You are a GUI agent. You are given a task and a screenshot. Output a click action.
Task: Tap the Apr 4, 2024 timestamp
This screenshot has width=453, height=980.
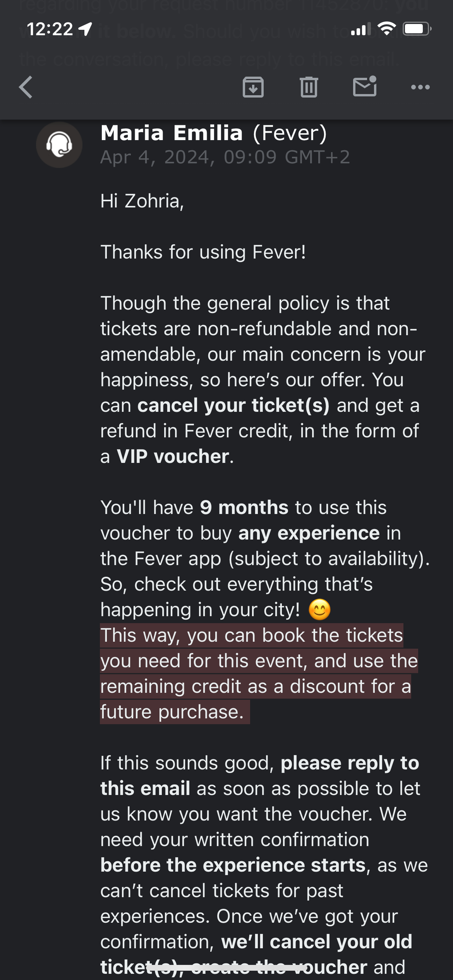(x=225, y=157)
